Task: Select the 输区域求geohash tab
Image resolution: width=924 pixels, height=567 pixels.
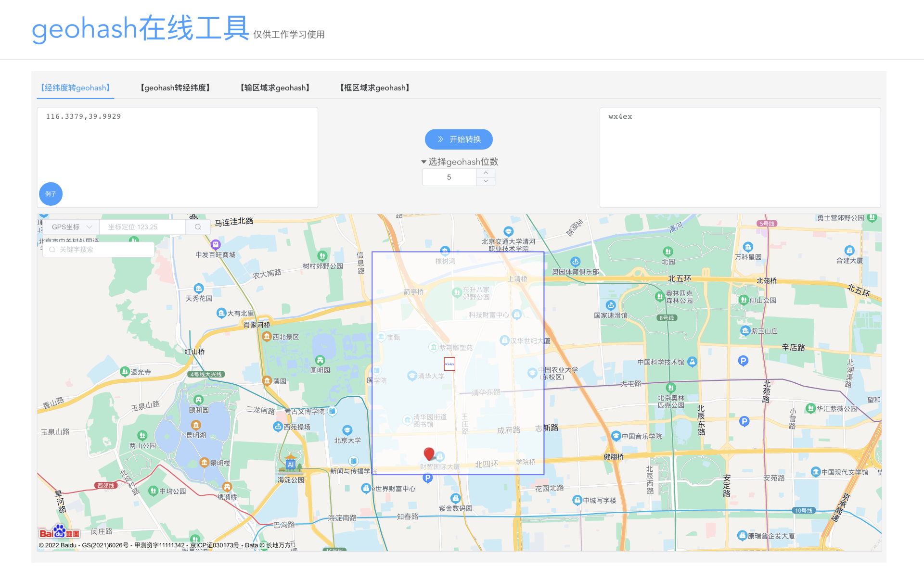Action: [x=275, y=88]
